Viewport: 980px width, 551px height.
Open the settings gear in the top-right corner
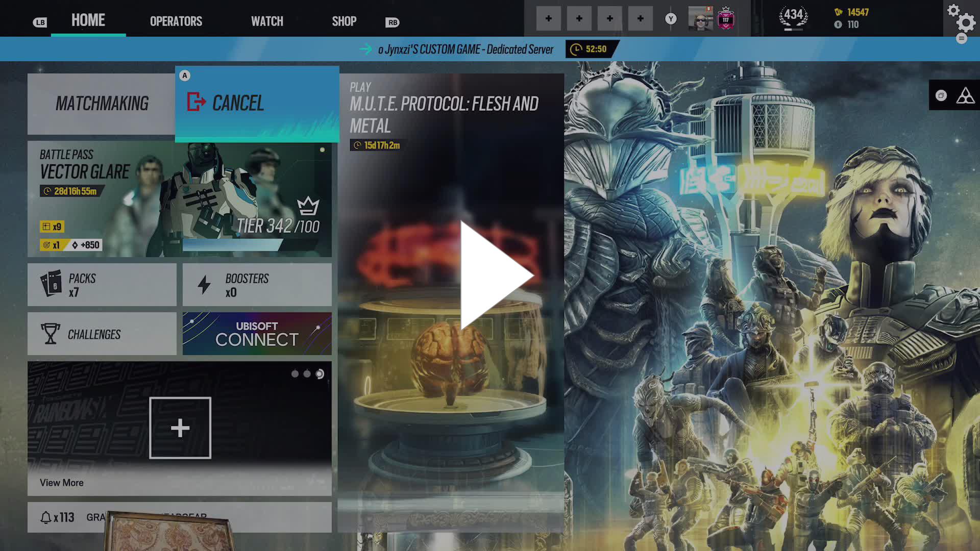pos(965,22)
